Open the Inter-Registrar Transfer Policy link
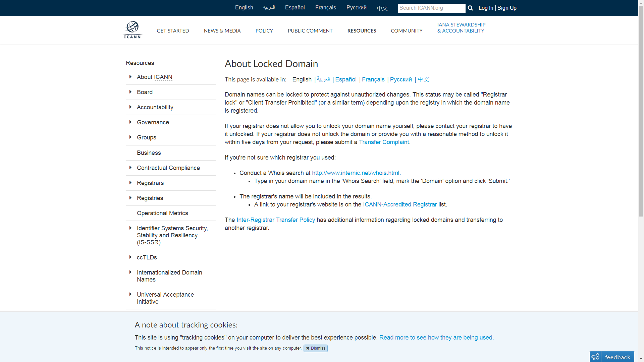 [x=276, y=220]
